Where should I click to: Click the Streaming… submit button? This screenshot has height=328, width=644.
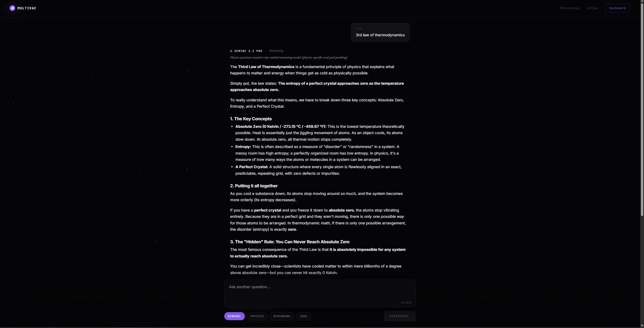[400, 316]
